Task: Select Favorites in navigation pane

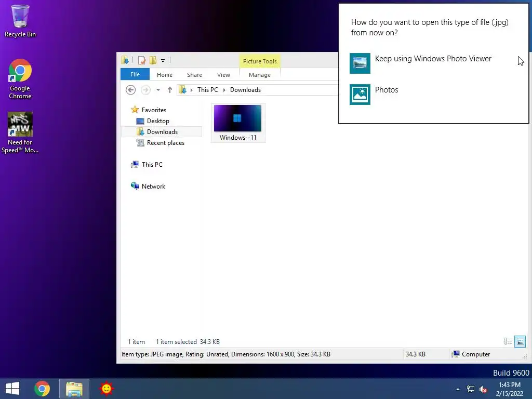Action: pyautogui.click(x=154, y=110)
